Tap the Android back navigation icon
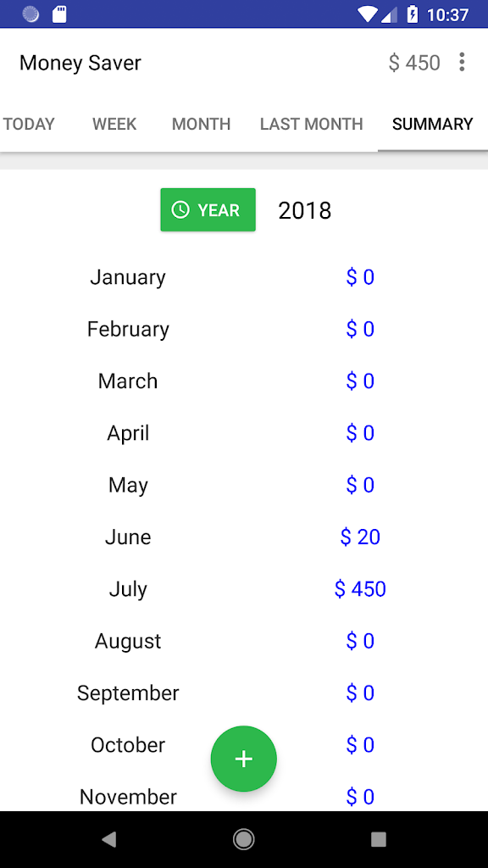Screen dimensions: 488x868 pyautogui.click(x=109, y=839)
